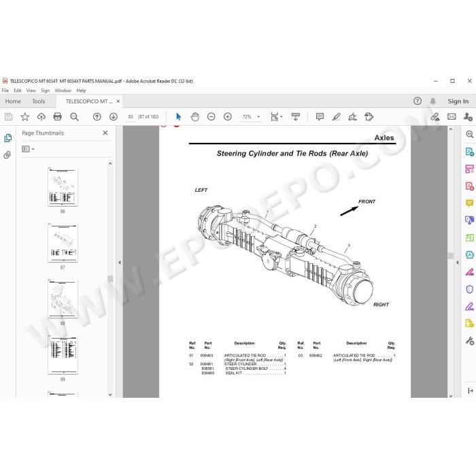This screenshot has width=476, height=476.
Task: Open the notifications bell
Action: click(433, 101)
